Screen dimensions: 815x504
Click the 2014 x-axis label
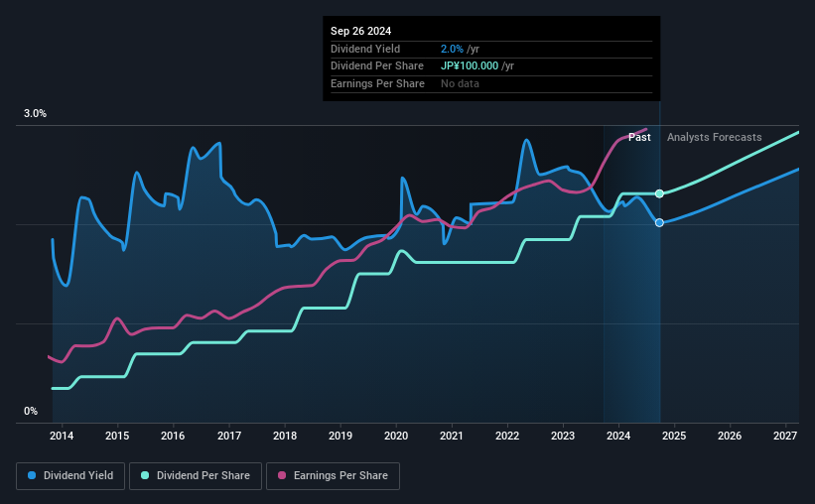(x=62, y=436)
